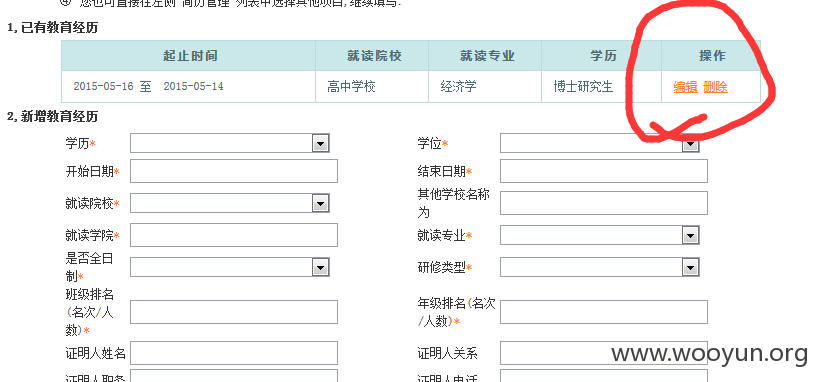Open the 就读院校 dropdown
817x382 pixels.
(230, 203)
